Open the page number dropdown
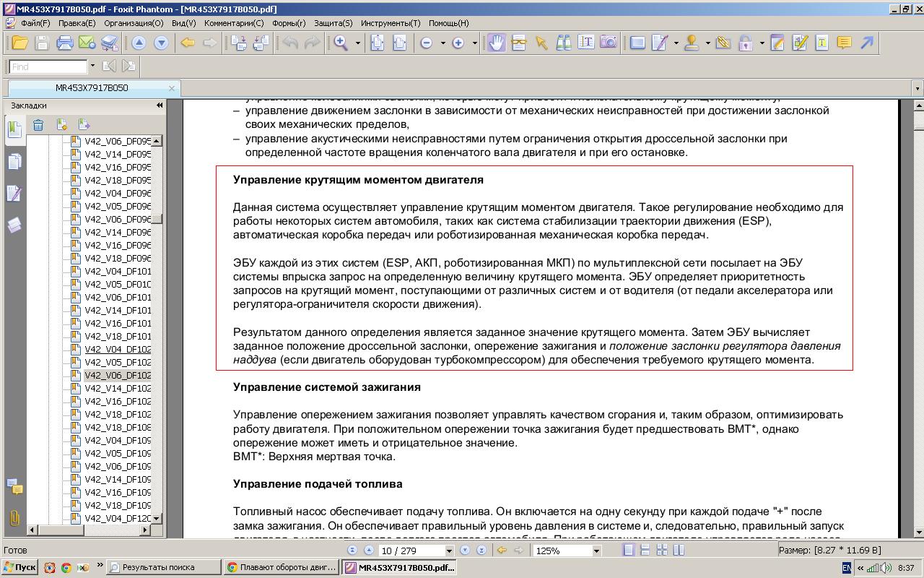 point(449,551)
